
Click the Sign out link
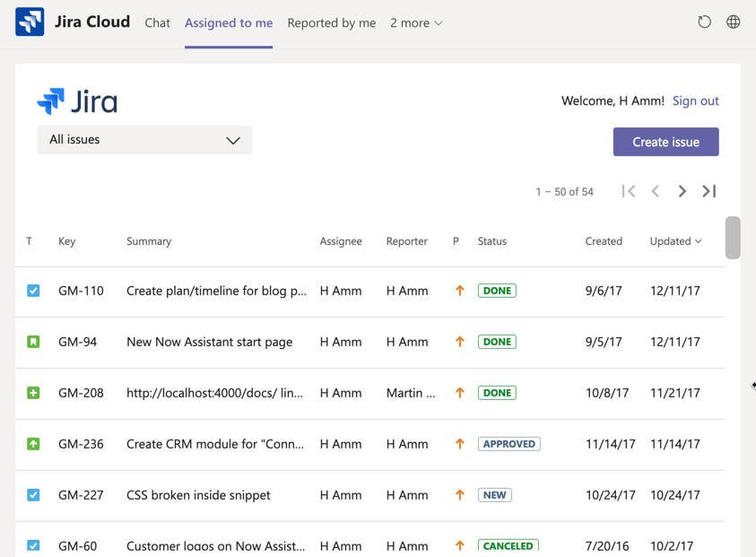[695, 100]
